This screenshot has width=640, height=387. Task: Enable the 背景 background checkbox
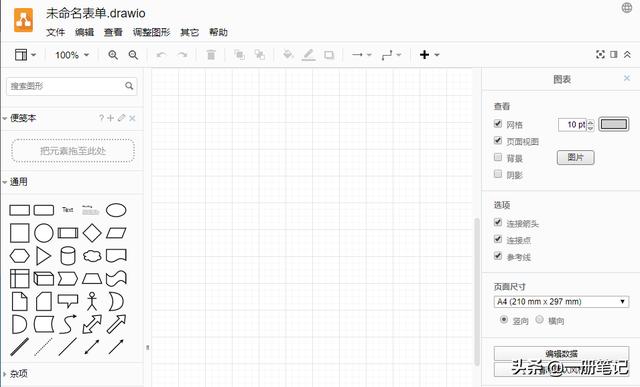(498, 157)
